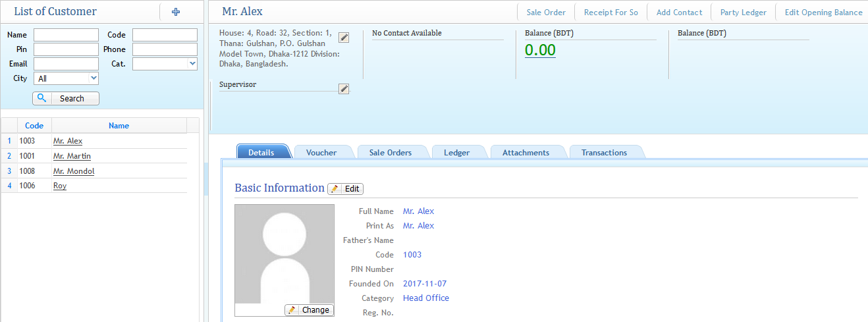
Task: Click the profile picture placeholder
Action: click(x=285, y=254)
